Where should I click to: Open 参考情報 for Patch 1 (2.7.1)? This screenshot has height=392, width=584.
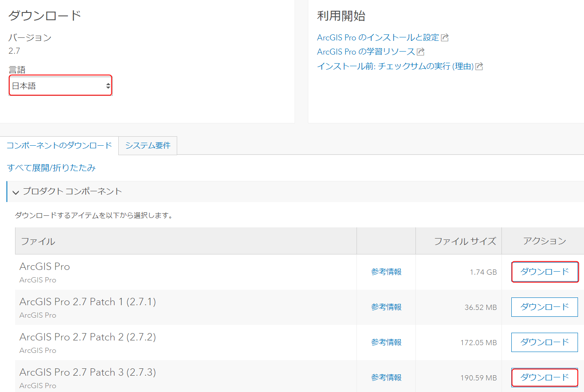[x=386, y=307]
